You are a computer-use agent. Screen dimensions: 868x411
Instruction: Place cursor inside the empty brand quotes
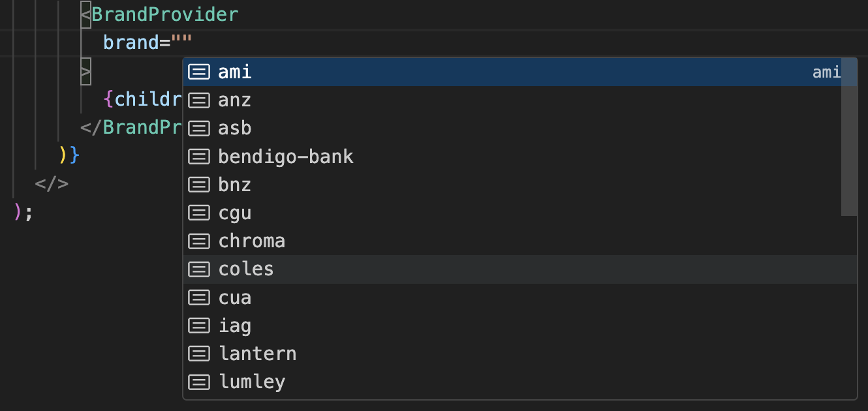coord(181,43)
